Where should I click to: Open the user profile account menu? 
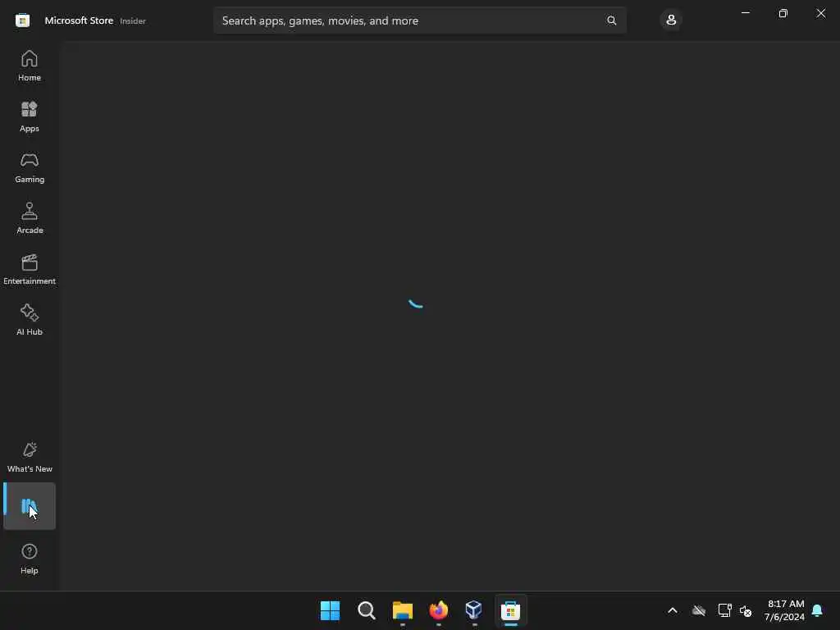[x=671, y=21]
